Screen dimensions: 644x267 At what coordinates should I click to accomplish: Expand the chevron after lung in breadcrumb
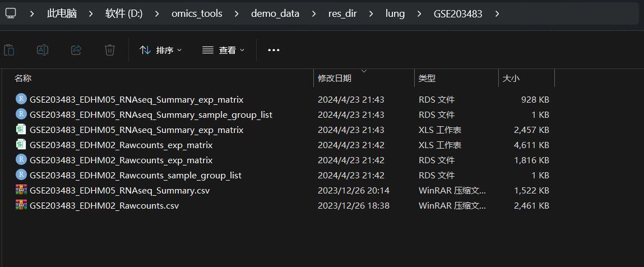[x=419, y=13]
